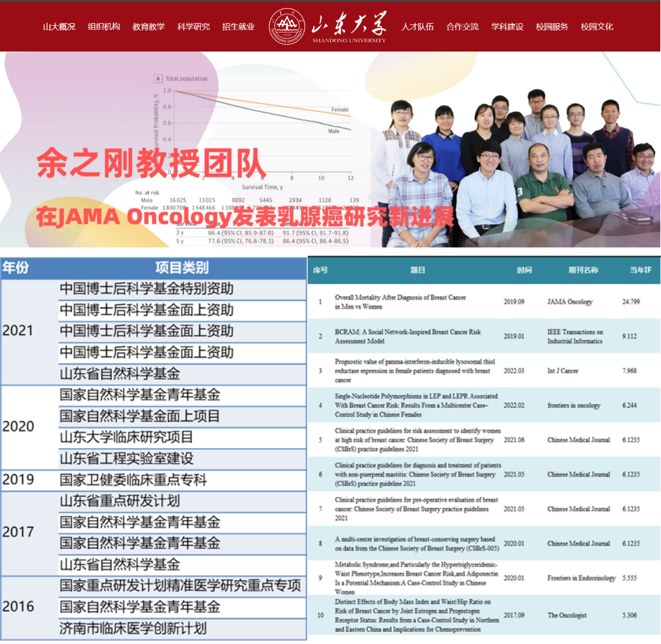
Task: Open the 招生就业 navigation item
Action: pyautogui.click(x=238, y=27)
